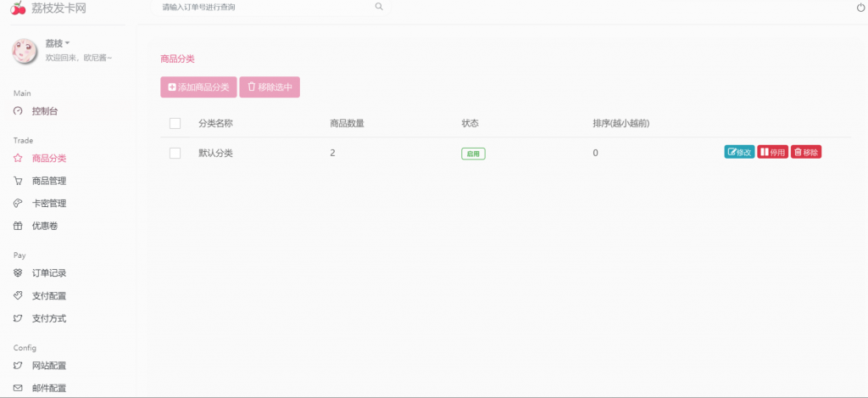This screenshot has width=868, height=398.
Task: Click the 启用 status badge
Action: pos(473,154)
